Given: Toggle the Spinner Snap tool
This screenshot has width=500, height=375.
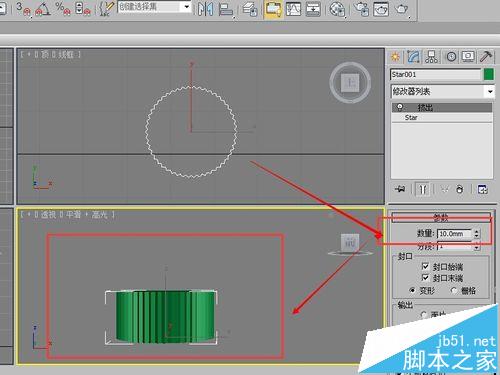Looking at the screenshot, I should click(x=82, y=9).
